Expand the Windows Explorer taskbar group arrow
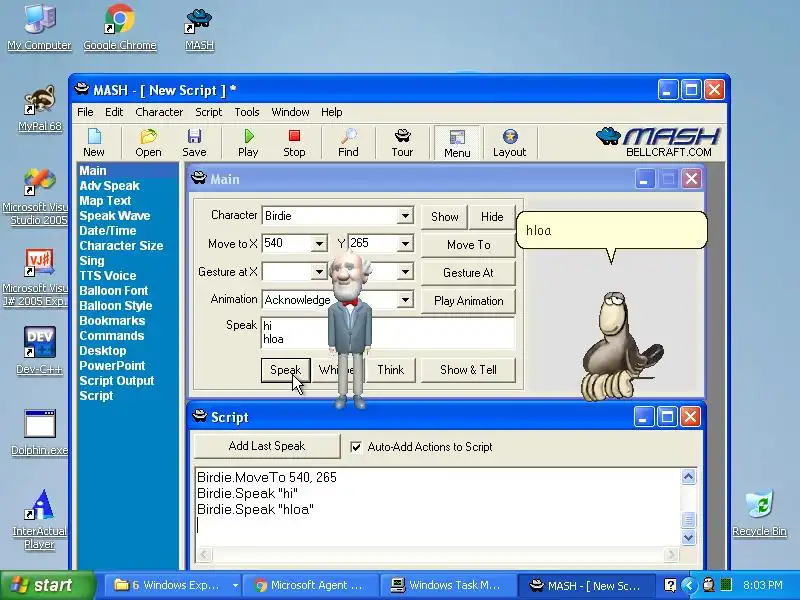Image resolution: width=800 pixels, height=600 pixels. [x=235, y=585]
